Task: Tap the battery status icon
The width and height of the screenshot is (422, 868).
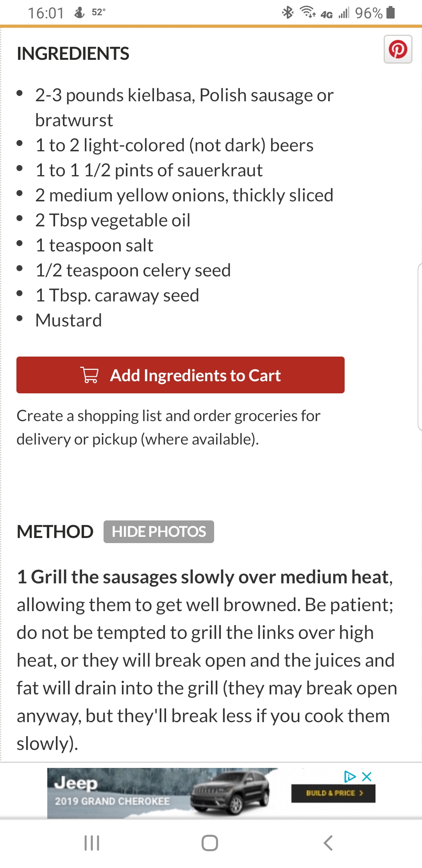Action: click(x=390, y=13)
